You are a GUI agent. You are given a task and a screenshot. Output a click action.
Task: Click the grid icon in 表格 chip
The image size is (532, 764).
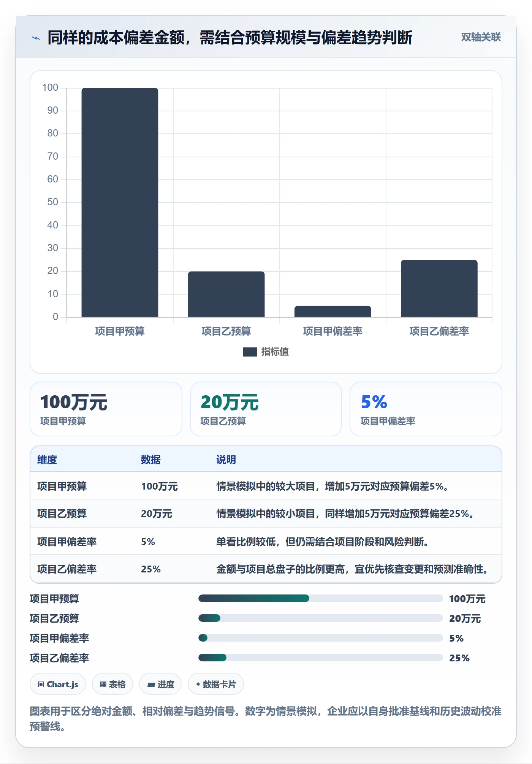103,685
